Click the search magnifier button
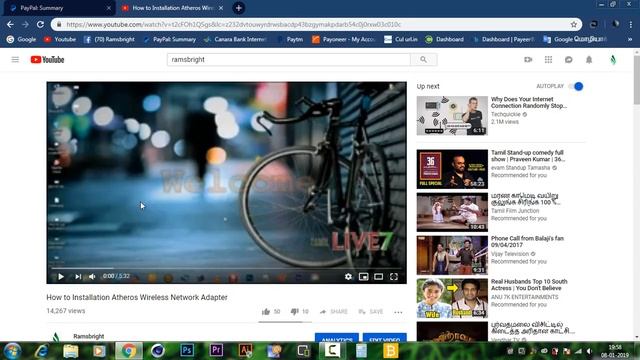 coord(423,60)
